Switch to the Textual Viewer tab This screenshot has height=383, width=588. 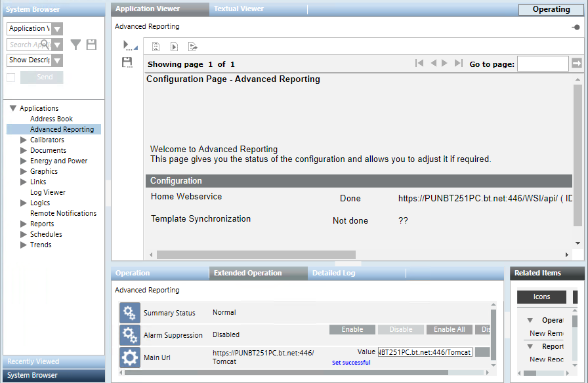tap(239, 9)
